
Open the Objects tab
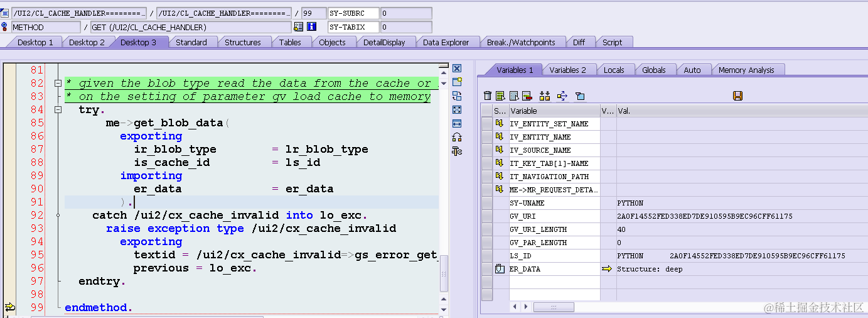332,42
